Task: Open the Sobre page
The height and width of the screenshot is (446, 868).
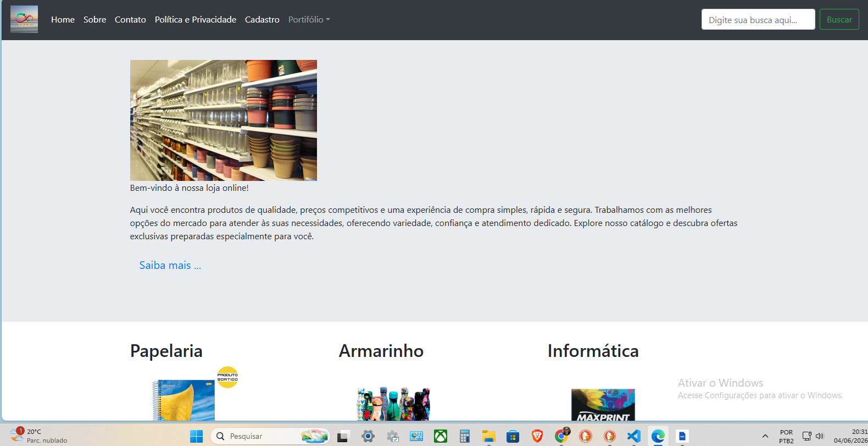Action: pos(94,19)
